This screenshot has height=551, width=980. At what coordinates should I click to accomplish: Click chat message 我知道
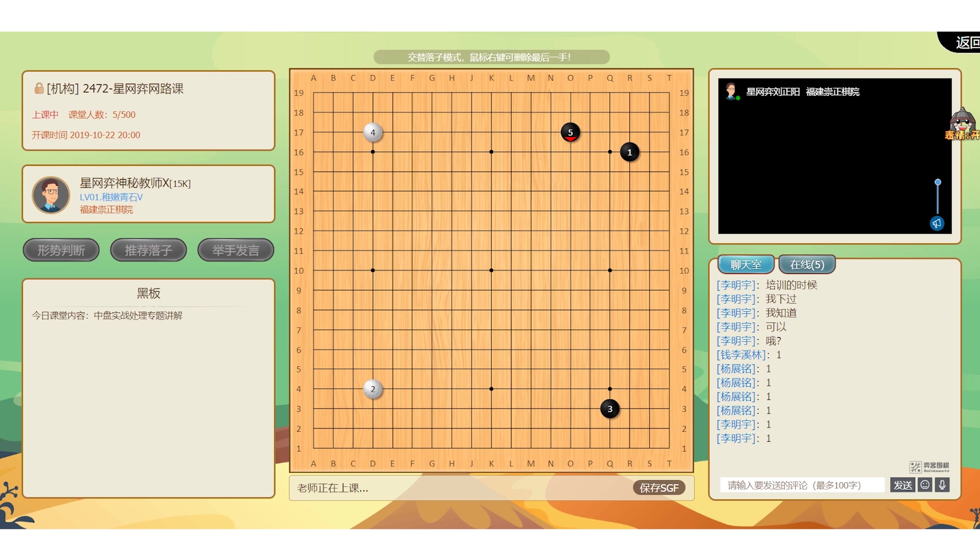pyautogui.click(x=781, y=313)
